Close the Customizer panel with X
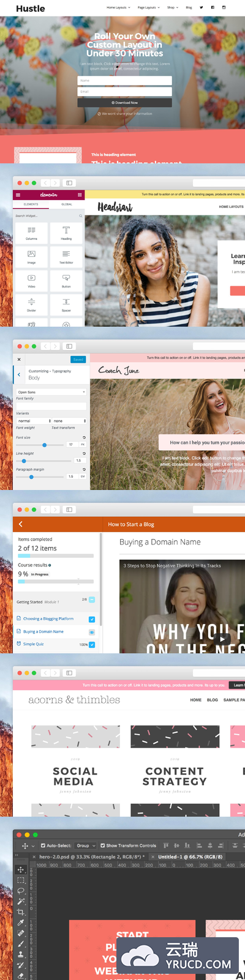The height and width of the screenshot is (980, 245). pos(19,360)
